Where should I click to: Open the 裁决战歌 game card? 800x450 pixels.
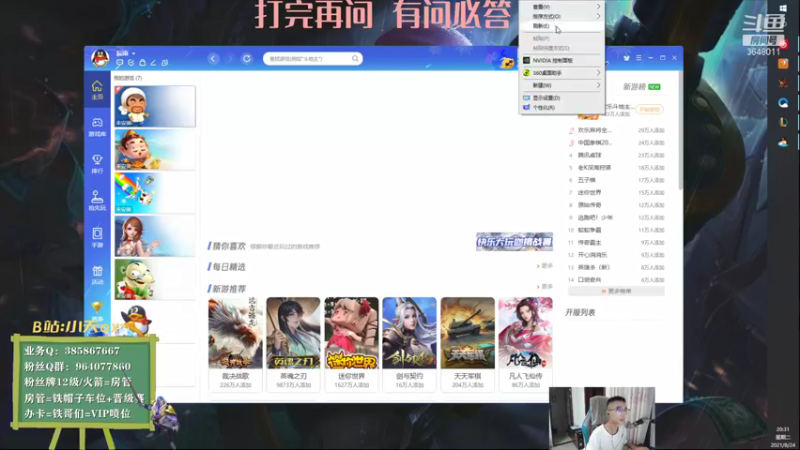(235, 344)
